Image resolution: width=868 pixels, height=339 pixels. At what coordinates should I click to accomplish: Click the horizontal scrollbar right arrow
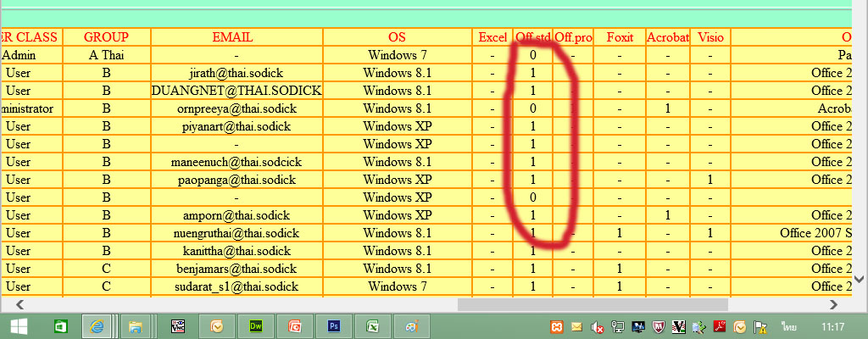(834, 304)
